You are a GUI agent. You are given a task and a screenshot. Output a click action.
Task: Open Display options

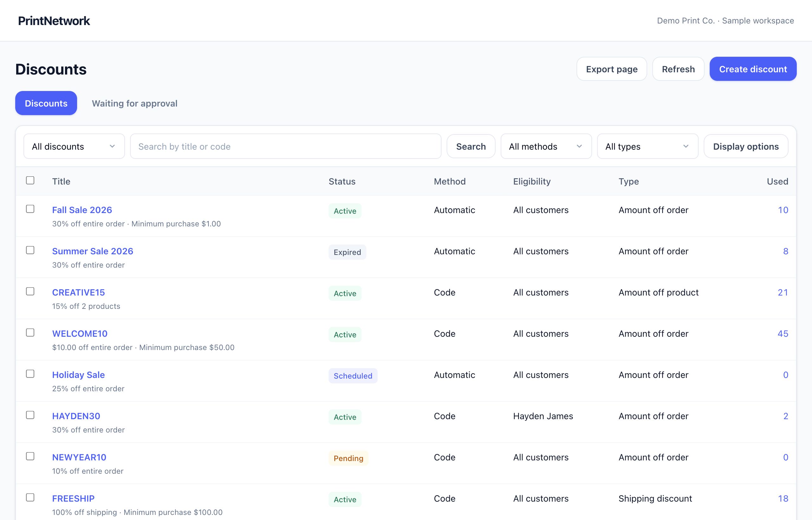[x=746, y=146]
